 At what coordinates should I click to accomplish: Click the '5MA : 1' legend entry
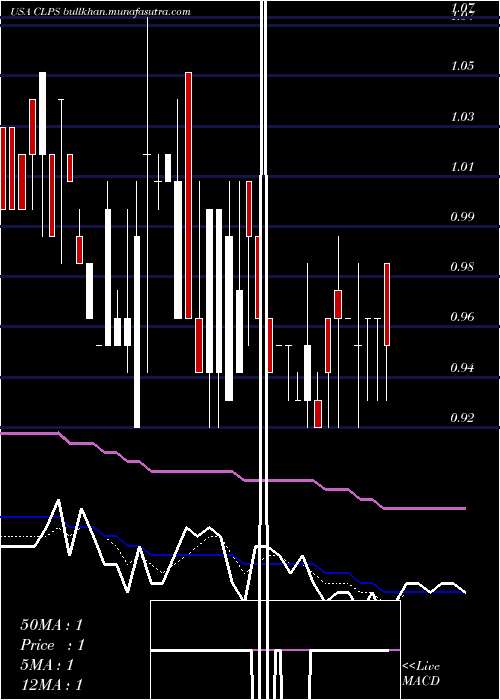click(x=47, y=665)
